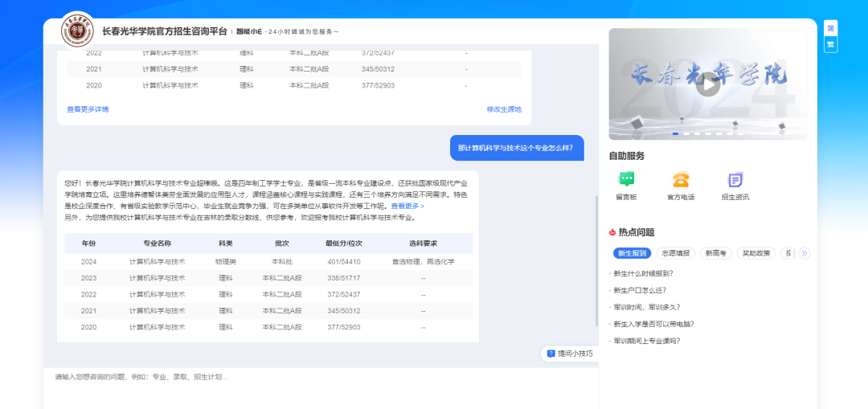This screenshot has height=409, width=868.
Task: Click 修改生源地 link
Action: tap(504, 109)
